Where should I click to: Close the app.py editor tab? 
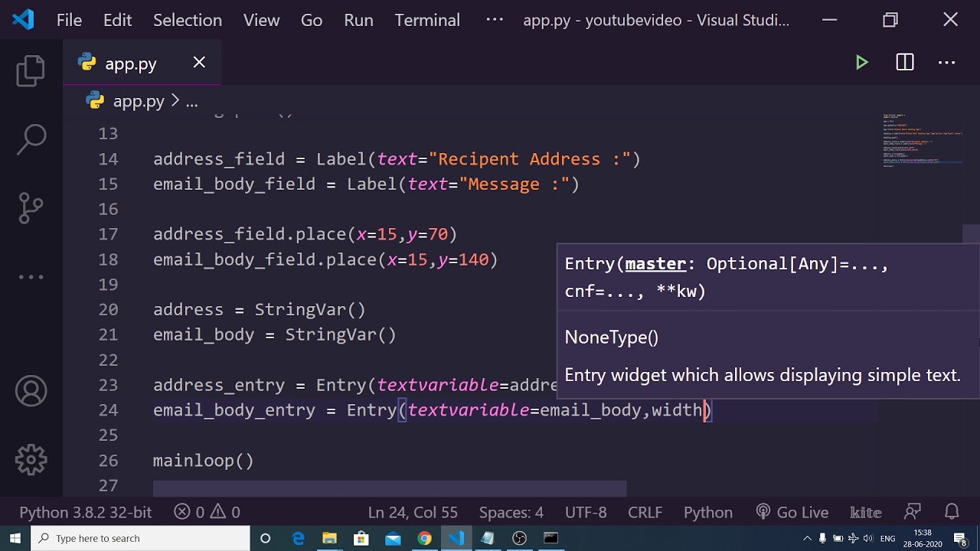click(199, 63)
